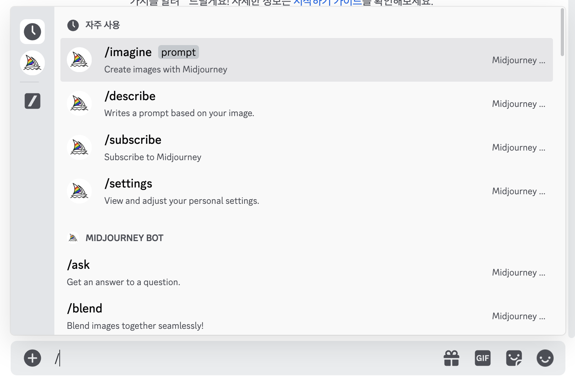575x392 pixels.
Task: Click 'View and adjust your personal settings.'
Action: click(182, 201)
